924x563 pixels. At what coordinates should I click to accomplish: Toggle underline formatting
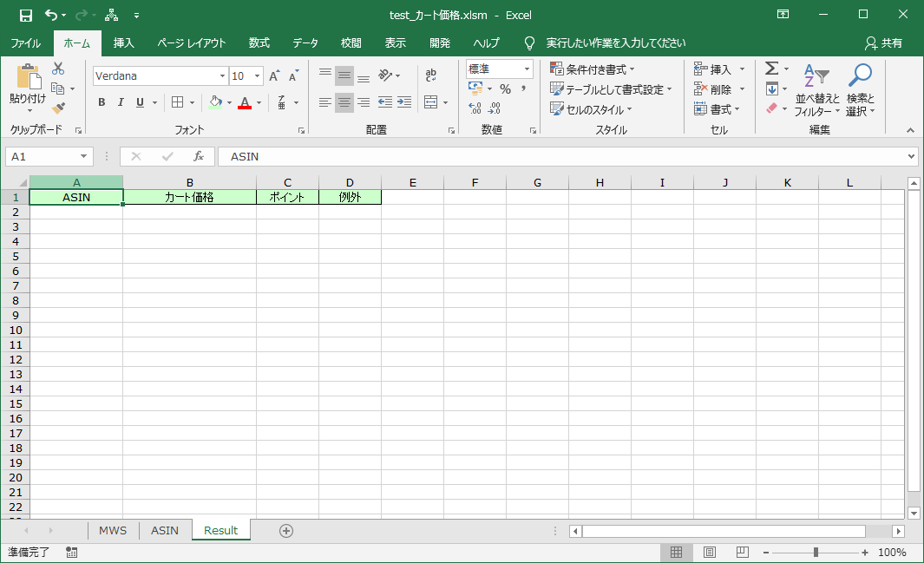click(x=140, y=102)
